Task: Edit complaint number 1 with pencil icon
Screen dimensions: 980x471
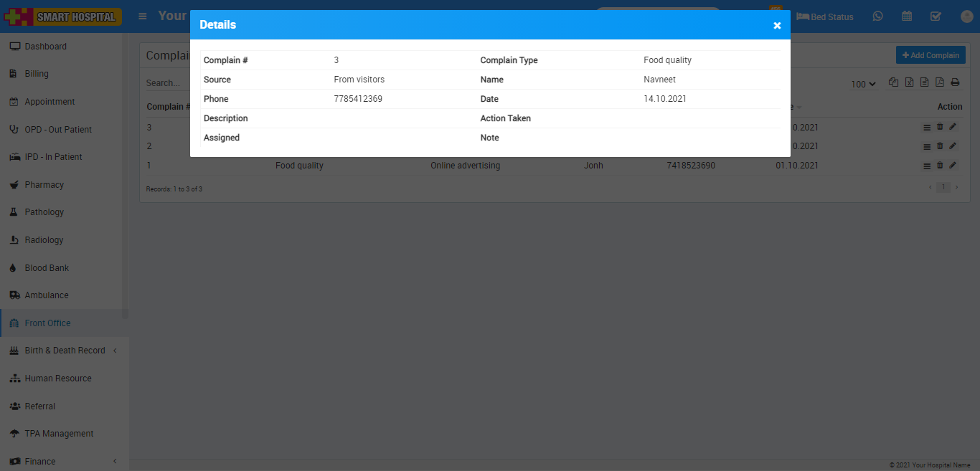Action: 953,166
